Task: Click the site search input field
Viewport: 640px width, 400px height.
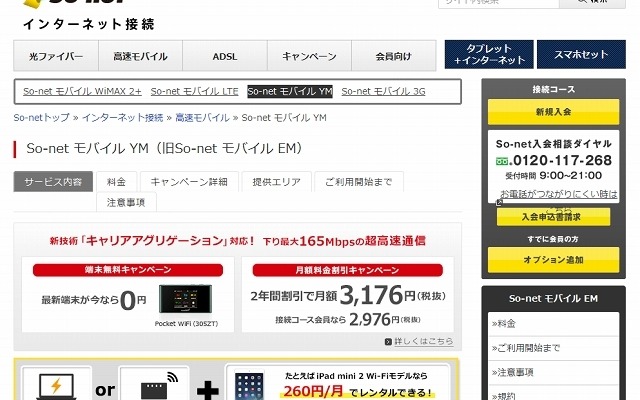Action: pyautogui.click(x=498, y=3)
